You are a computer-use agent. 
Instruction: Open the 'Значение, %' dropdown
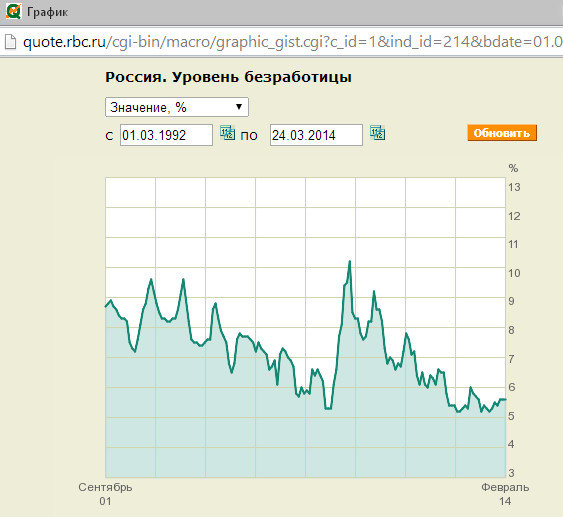coord(177,107)
